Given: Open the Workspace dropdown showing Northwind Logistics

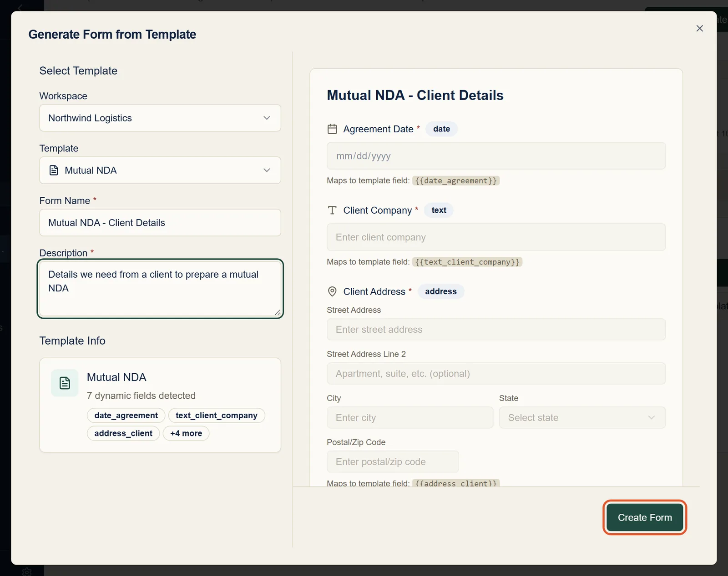Looking at the screenshot, I should (x=160, y=118).
